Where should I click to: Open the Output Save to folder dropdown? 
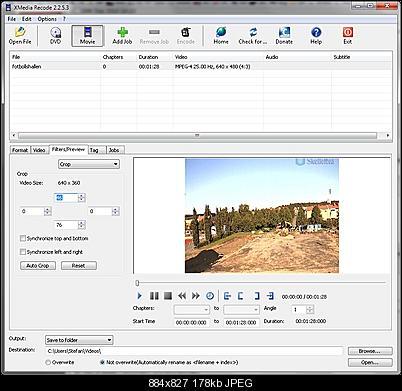(79, 340)
